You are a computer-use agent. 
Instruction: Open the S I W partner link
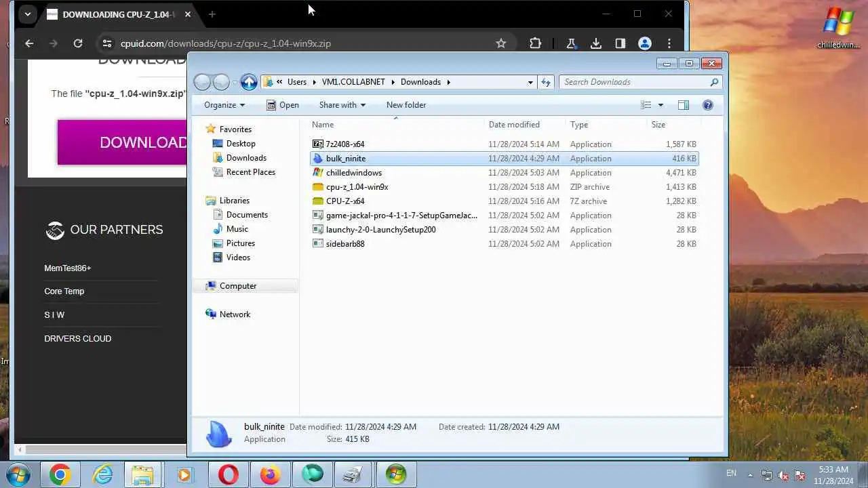coord(54,315)
